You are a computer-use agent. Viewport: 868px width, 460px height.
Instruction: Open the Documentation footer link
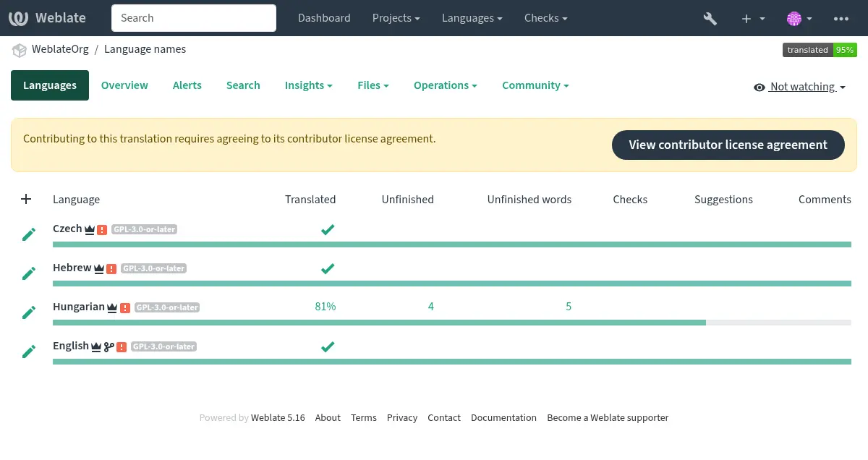click(x=503, y=417)
